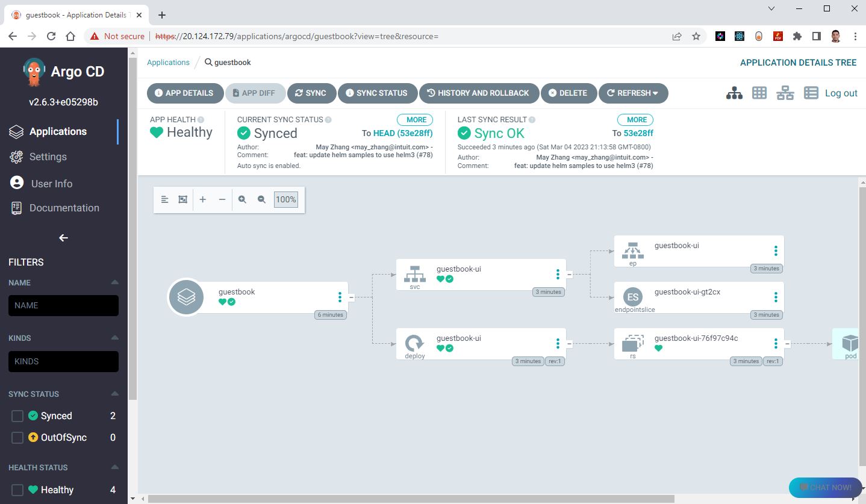Click the SYNC button
The height and width of the screenshot is (504, 866).
(x=311, y=93)
